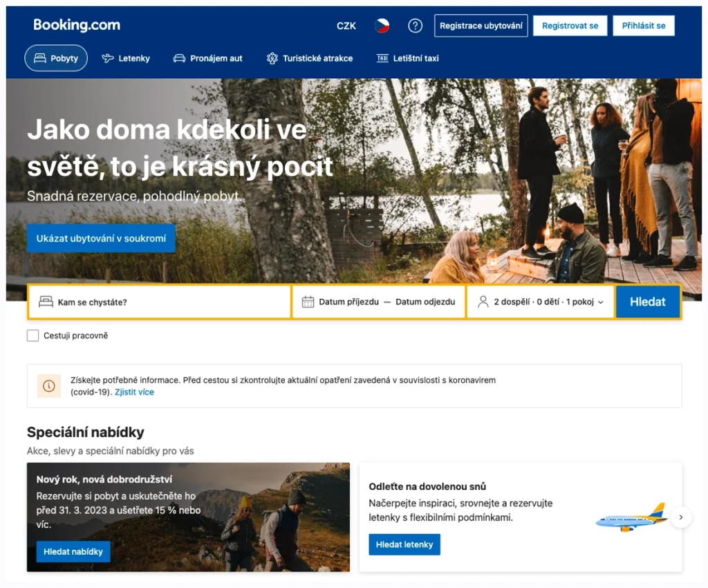Click the Speciální nabídky heading
The width and height of the screenshot is (708, 588).
tap(85, 432)
